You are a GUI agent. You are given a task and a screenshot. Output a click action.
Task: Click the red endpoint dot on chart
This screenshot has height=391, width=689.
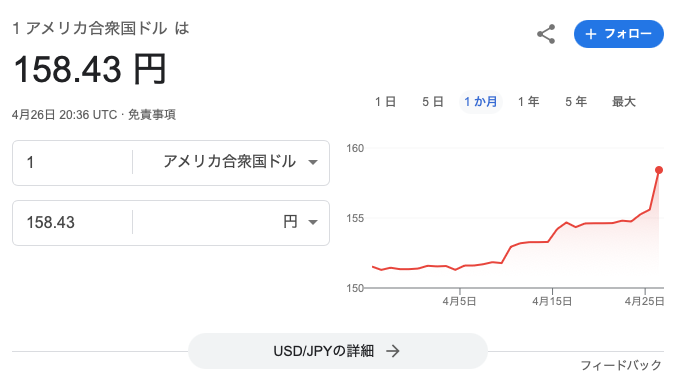[659, 170]
